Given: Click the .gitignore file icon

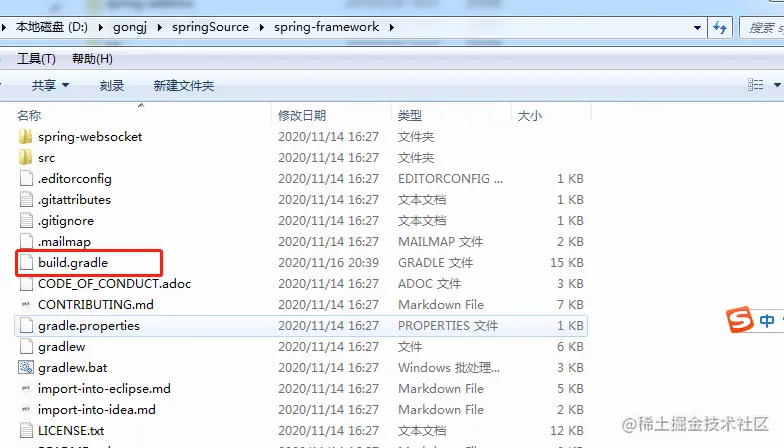Looking at the screenshot, I should click(26, 220).
